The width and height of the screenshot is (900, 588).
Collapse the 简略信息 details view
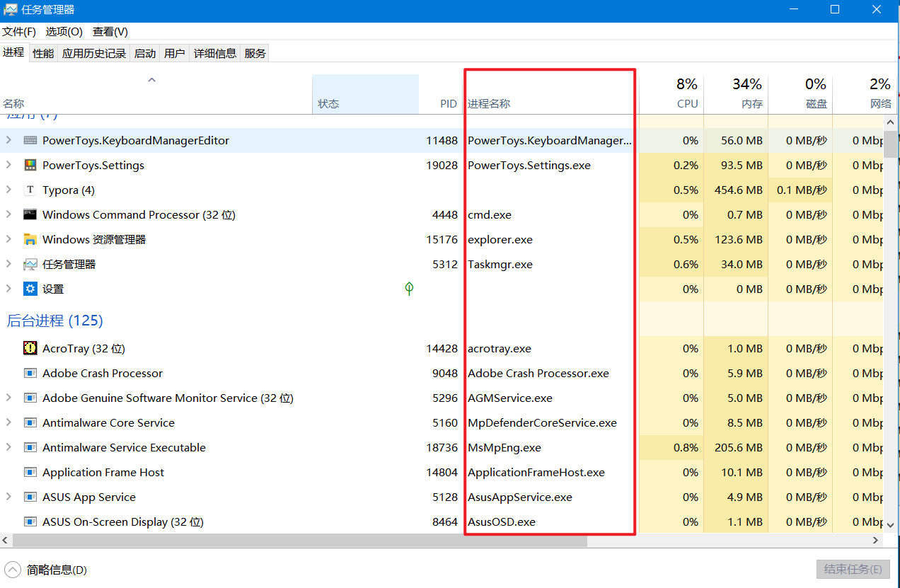click(13, 570)
